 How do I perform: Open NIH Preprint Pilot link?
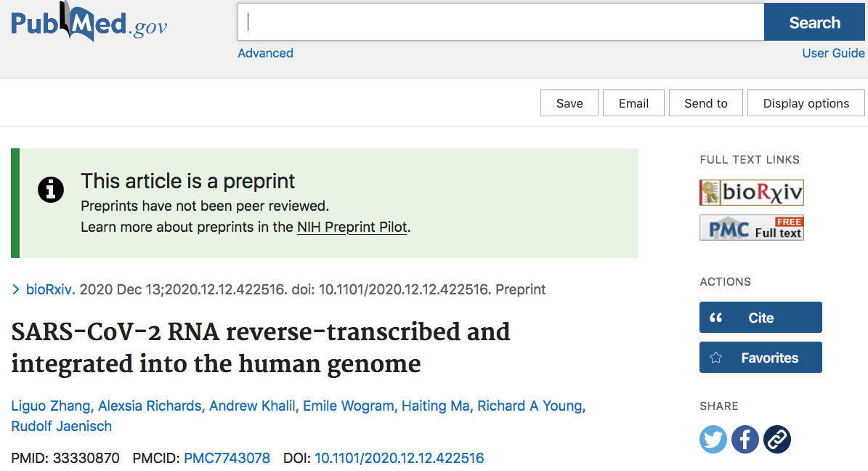[x=352, y=227]
